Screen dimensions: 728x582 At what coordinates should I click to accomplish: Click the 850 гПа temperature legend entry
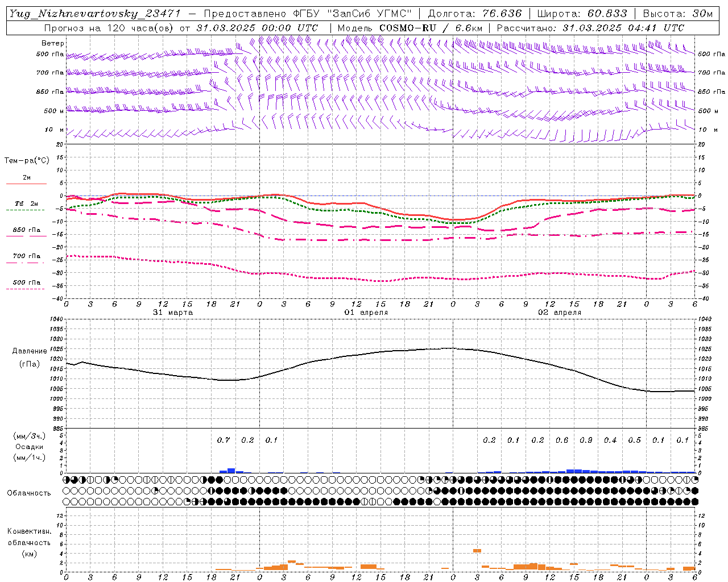[x=27, y=230]
